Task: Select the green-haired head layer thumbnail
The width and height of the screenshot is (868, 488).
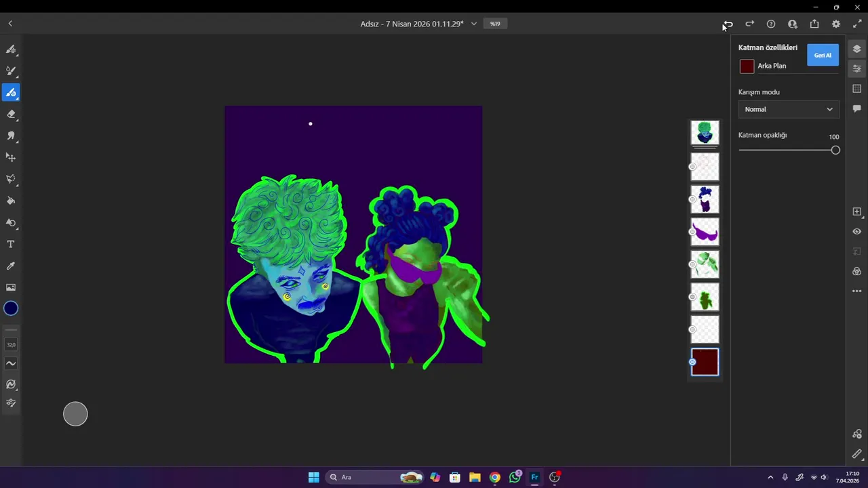Action: point(705,133)
